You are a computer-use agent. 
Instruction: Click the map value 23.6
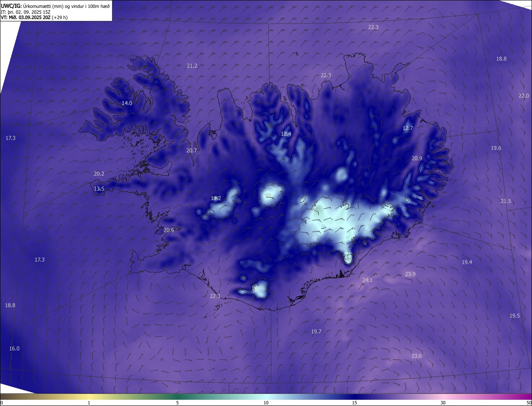[416, 356]
